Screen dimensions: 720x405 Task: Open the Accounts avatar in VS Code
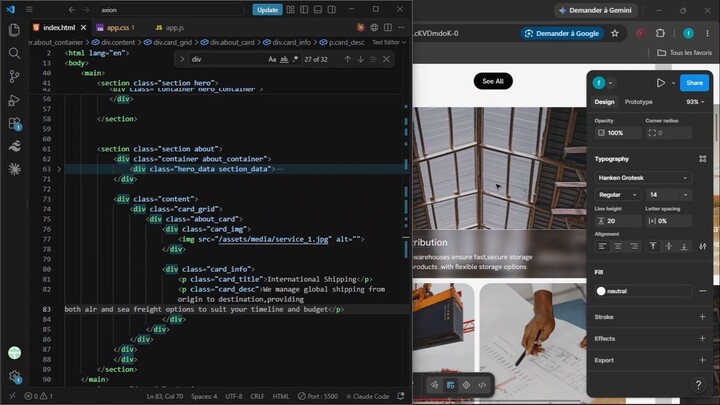coord(14,353)
